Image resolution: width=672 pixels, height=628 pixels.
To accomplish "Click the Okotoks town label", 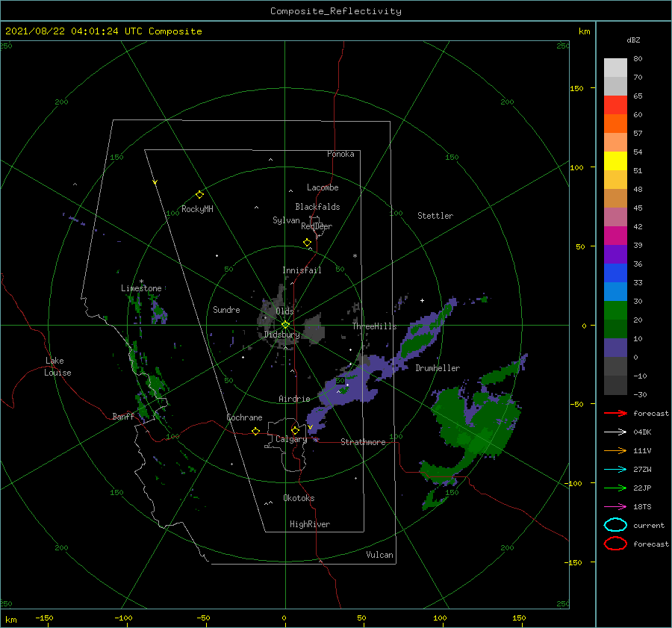I will pos(299,498).
